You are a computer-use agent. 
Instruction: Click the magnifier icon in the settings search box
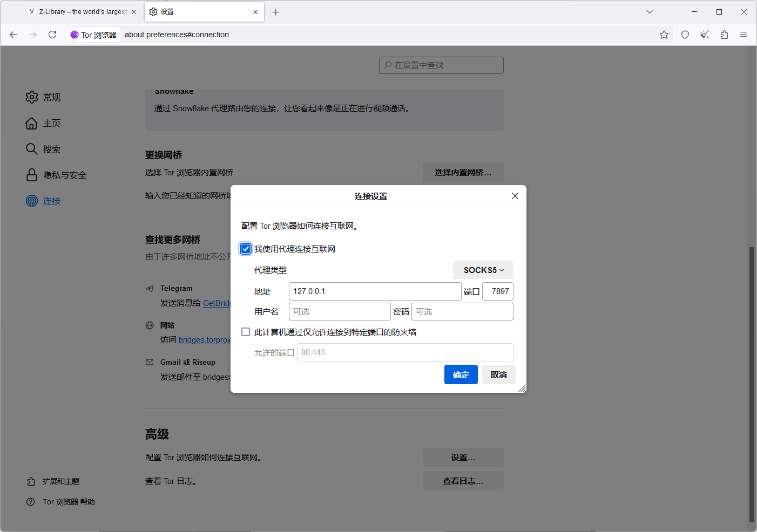(388, 65)
